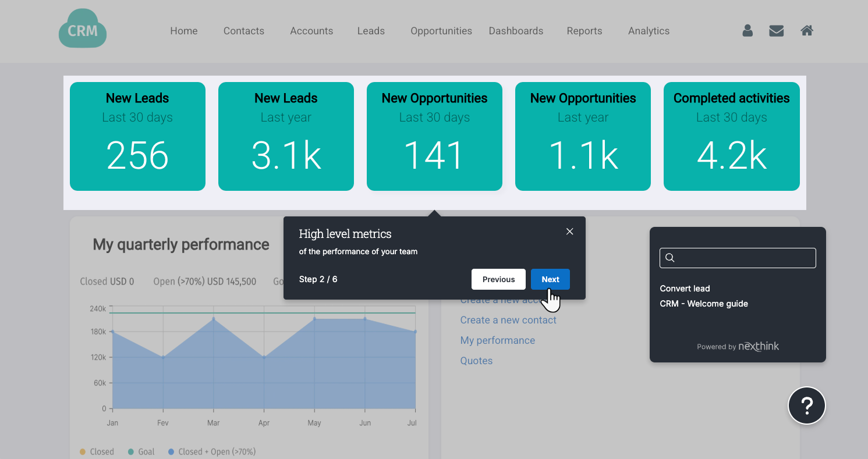
Task: Dismiss the High level metrics tooltip
Action: pyautogui.click(x=569, y=231)
